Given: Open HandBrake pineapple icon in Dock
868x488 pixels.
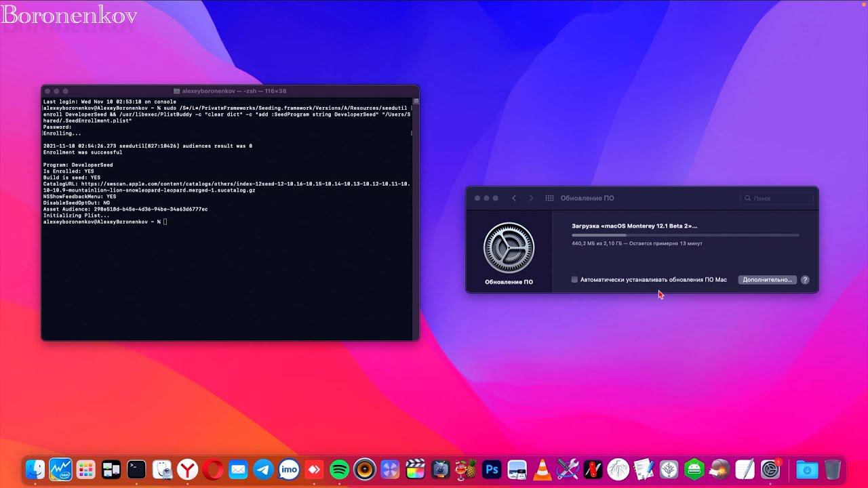Looking at the screenshot, I should tap(466, 469).
